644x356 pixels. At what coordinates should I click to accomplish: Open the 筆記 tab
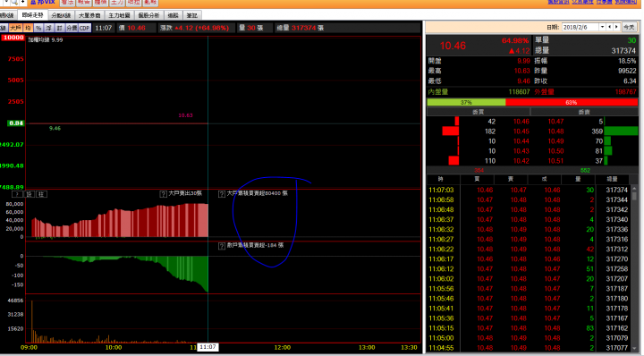coord(191,15)
